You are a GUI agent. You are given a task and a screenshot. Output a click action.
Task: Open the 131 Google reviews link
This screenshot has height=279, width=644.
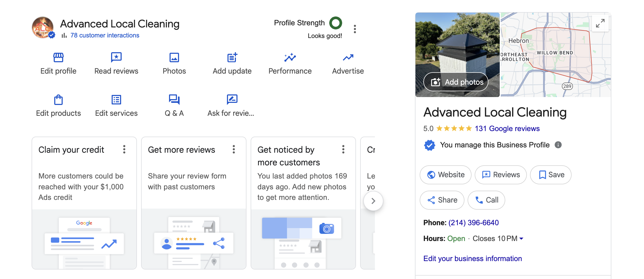tap(507, 129)
